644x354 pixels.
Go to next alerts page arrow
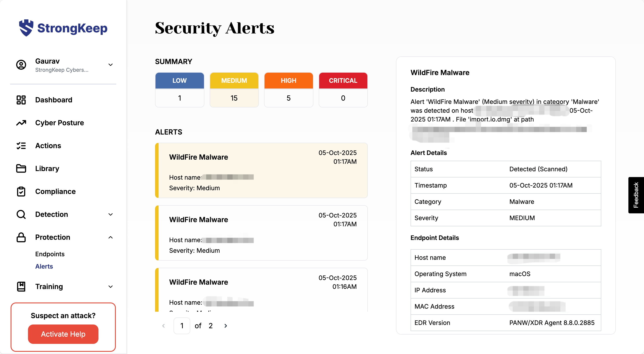226,326
